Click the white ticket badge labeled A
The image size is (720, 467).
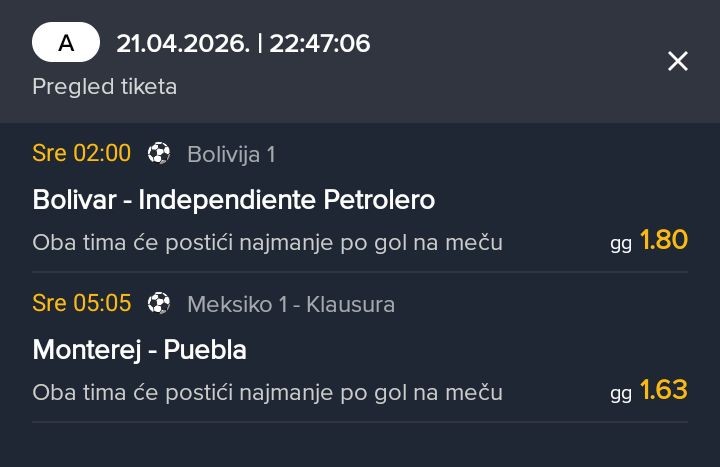click(66, 43)
